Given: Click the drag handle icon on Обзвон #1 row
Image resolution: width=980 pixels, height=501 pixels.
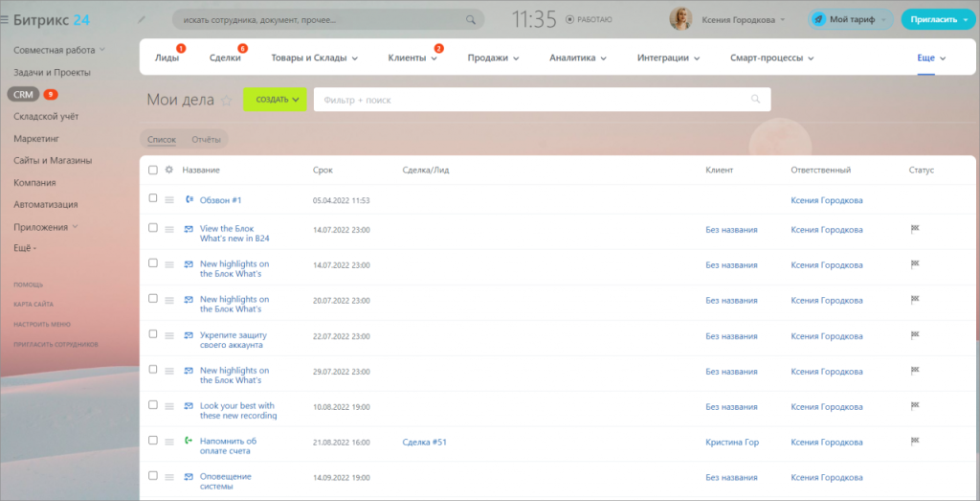Looking at the screenshot, I should (169, 200).
